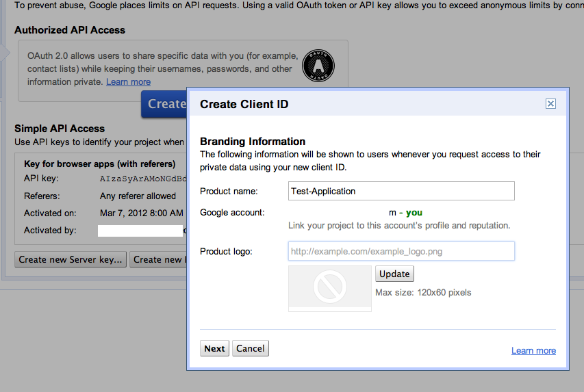The height and width of the screenshot is (392, 584).
Task: Click the OAuth logo badge
Action: tap(318, 66)
